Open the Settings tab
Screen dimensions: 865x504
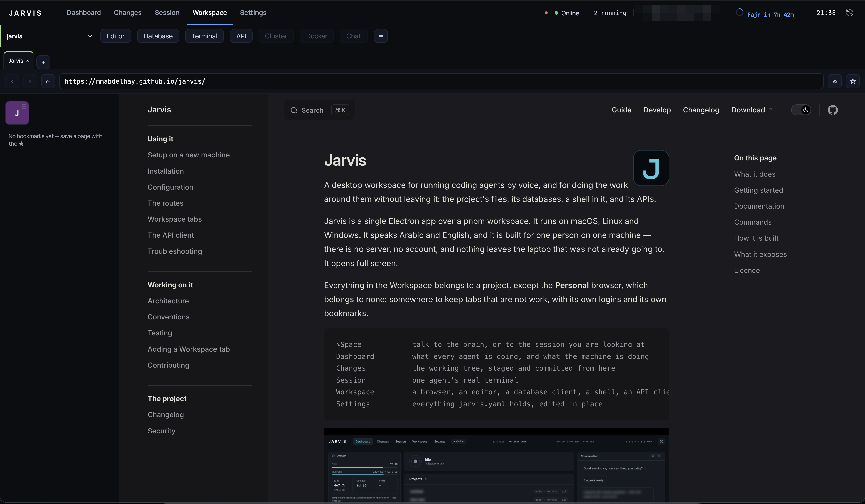253,13
